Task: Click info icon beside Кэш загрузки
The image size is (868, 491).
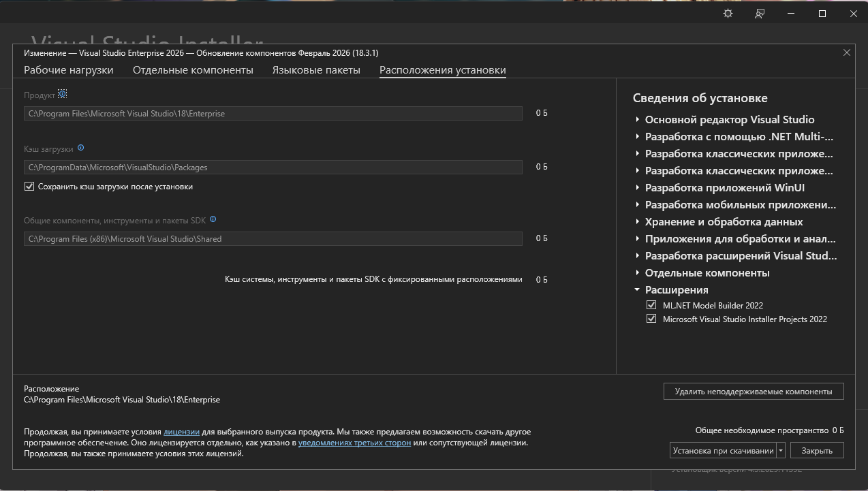Action: (x=81, y=148)
